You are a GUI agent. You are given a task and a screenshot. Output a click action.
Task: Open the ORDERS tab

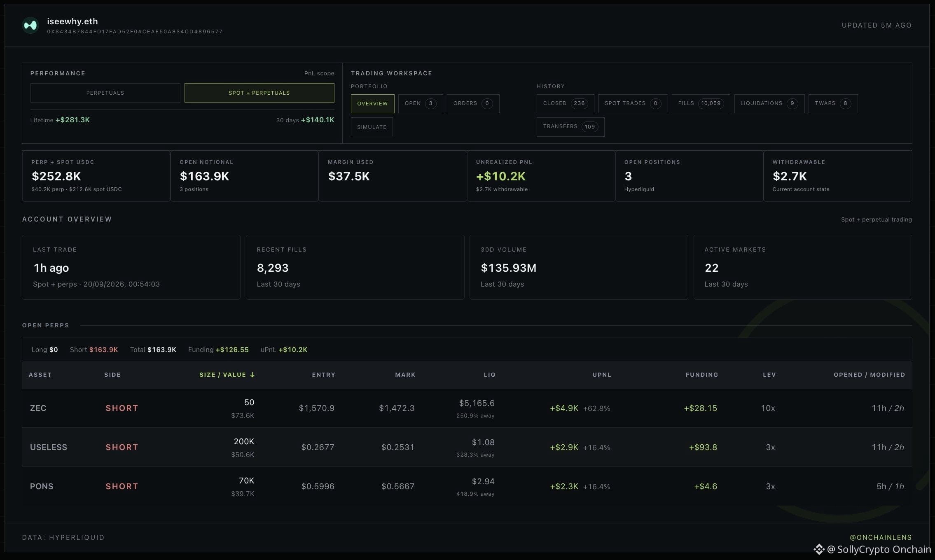point(473,103)
